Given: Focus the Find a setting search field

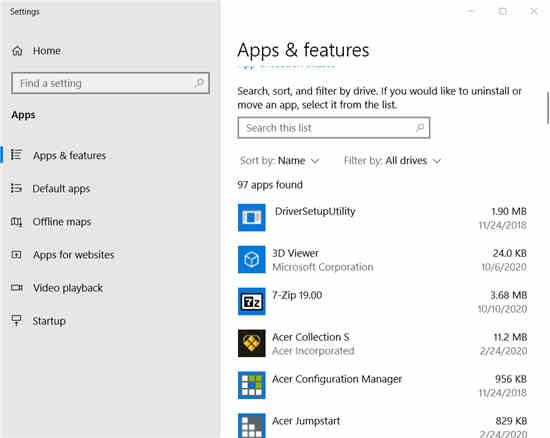Looking at the screenshot, I should (x=110, y=83).
